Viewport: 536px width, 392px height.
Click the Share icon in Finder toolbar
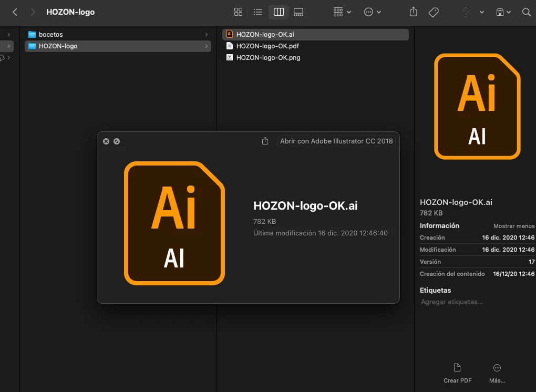tap(413, 12)
